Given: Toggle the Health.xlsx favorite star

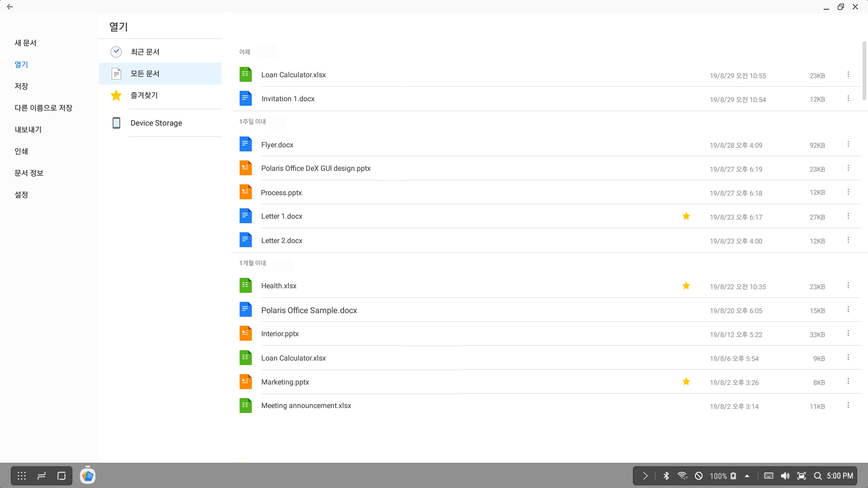Looking at the screenshot, I should [x=686, y=286].
